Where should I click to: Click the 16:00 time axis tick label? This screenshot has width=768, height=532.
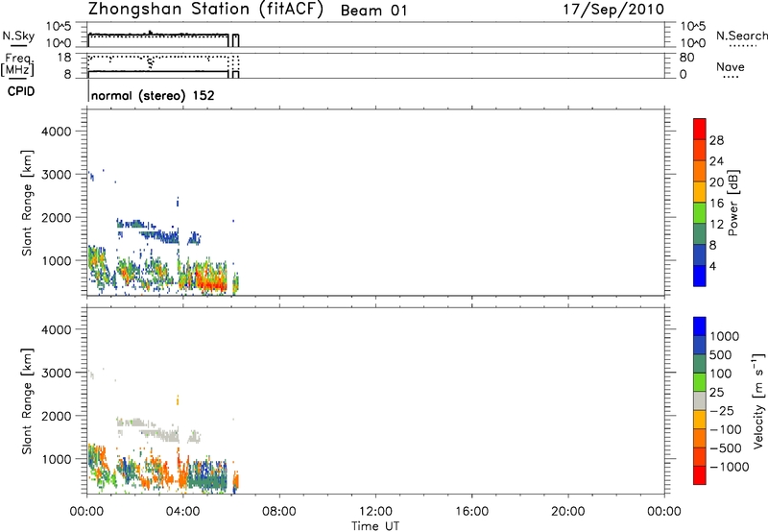pos(471,512)
